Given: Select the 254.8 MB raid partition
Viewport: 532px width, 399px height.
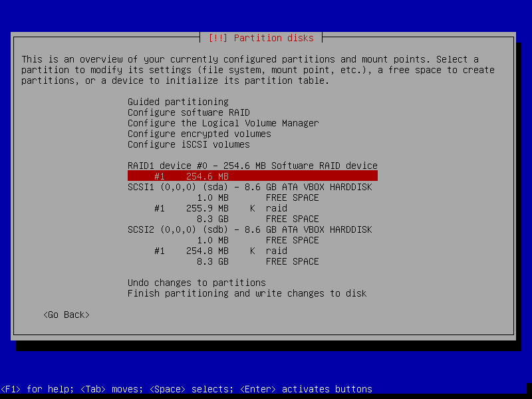Looking at the screenshot, I should coord(220,251).
